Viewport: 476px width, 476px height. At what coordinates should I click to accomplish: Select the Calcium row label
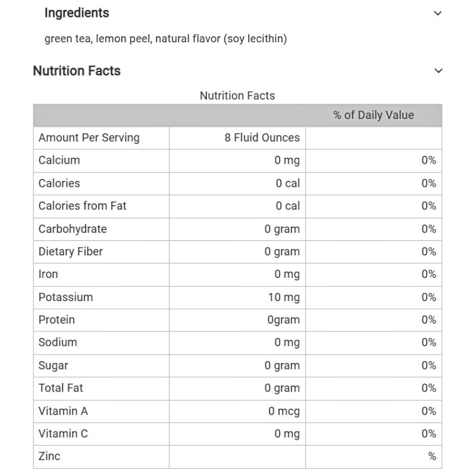tap(59, 161)
